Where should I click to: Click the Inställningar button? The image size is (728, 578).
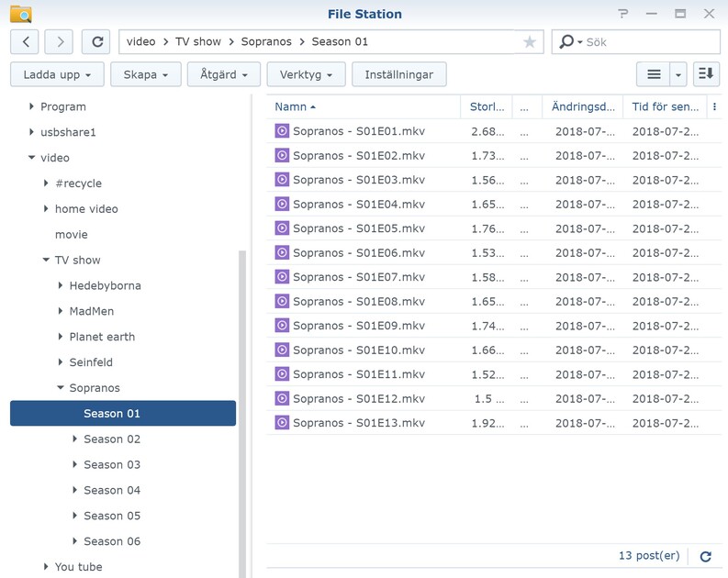(x=398, y=74)
